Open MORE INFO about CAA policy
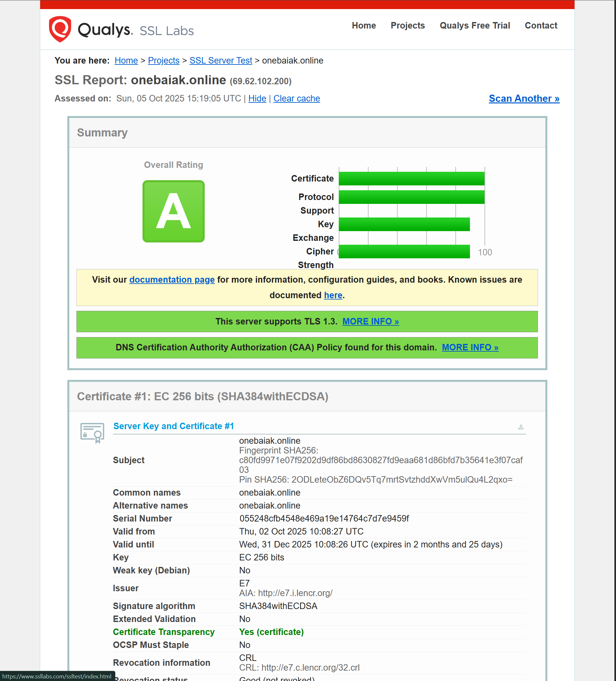 pyautogui.click(x=470, y=347)
